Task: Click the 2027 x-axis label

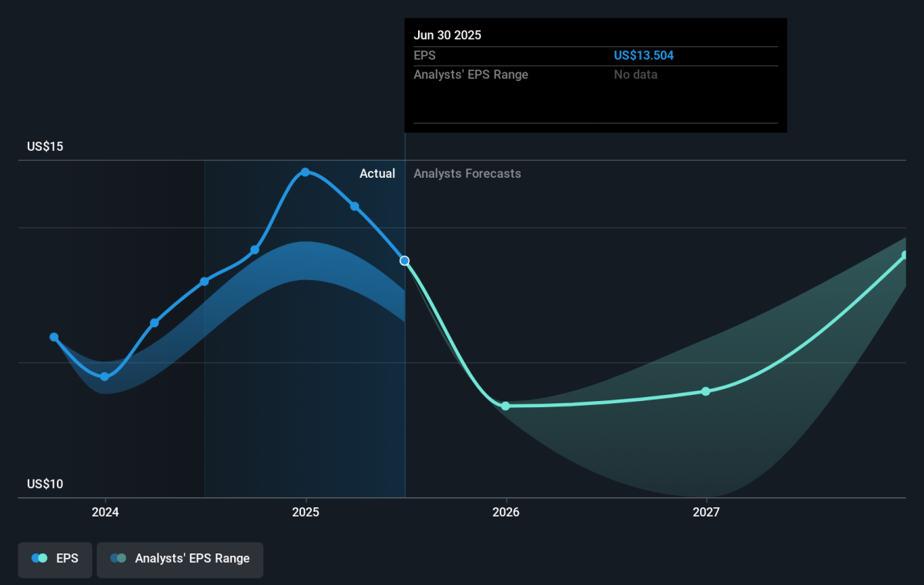Action: pyautogui.click(x=706, y=512)
